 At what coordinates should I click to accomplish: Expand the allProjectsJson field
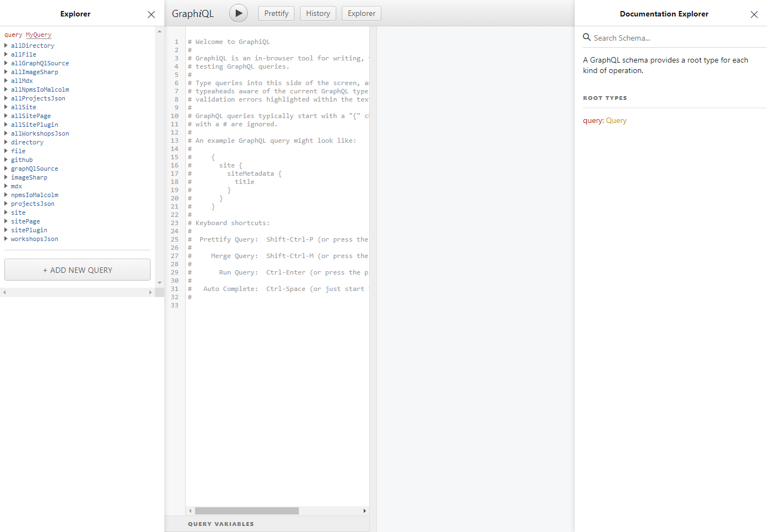click(x=35, y=98)
